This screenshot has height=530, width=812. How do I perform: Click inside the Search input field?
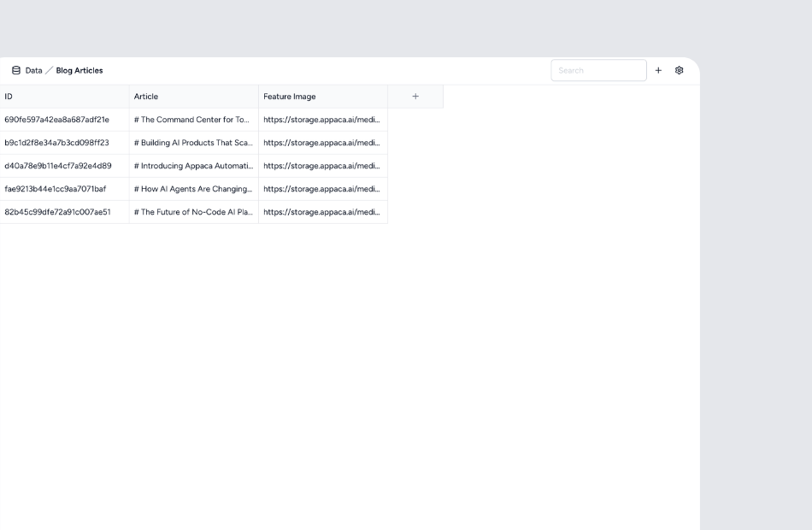598,70
